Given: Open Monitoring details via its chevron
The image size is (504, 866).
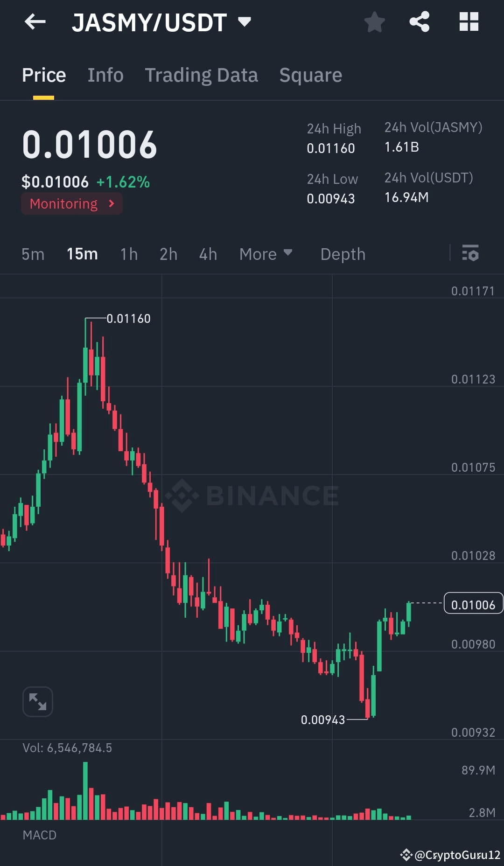Looking at the screenshot, I should click(111, 203).
